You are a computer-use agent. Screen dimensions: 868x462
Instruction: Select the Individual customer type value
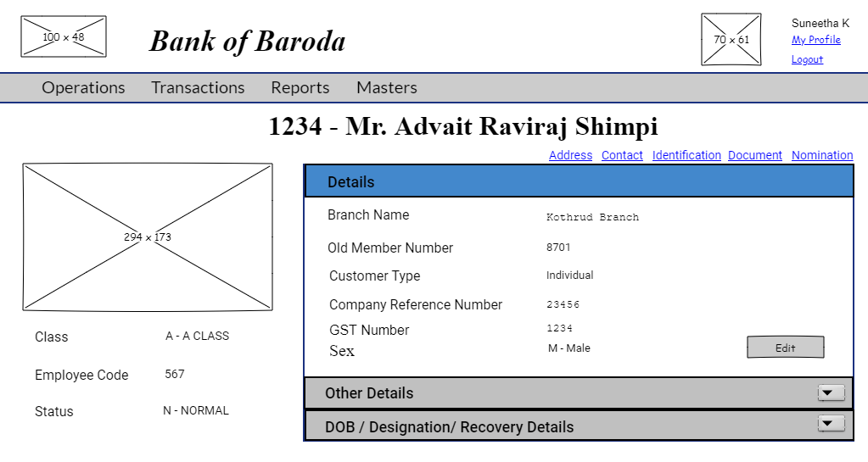569,276
